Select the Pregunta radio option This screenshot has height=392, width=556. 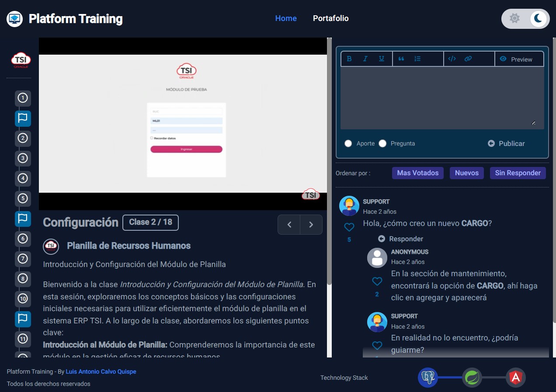tap(382, 143)
